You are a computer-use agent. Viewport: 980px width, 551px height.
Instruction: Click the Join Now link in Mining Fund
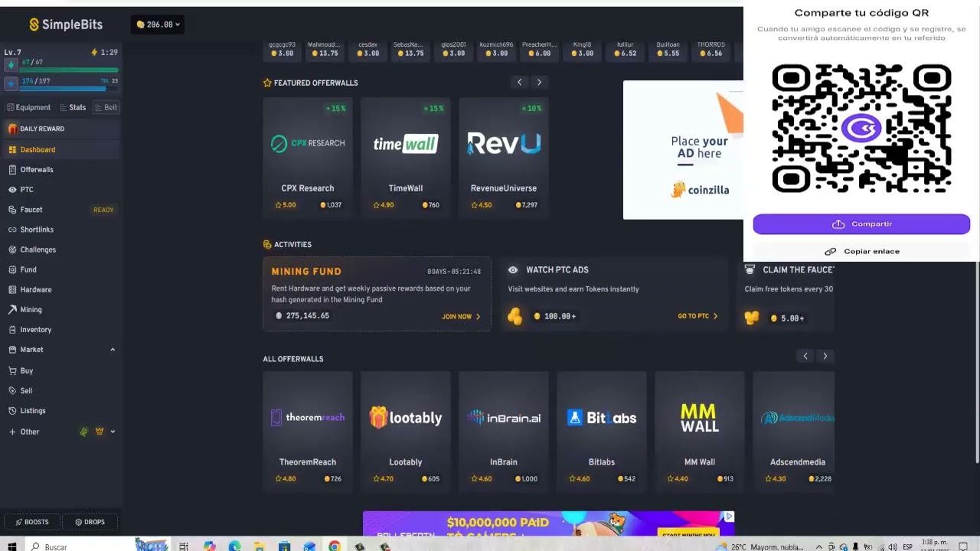pos(461,316)
